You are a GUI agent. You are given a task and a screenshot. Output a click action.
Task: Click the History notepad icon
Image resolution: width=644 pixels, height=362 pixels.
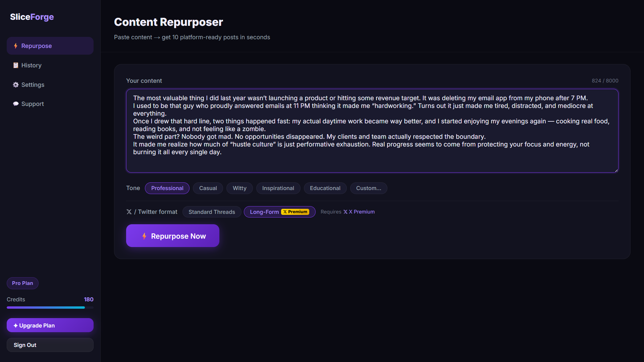(15, 65)
